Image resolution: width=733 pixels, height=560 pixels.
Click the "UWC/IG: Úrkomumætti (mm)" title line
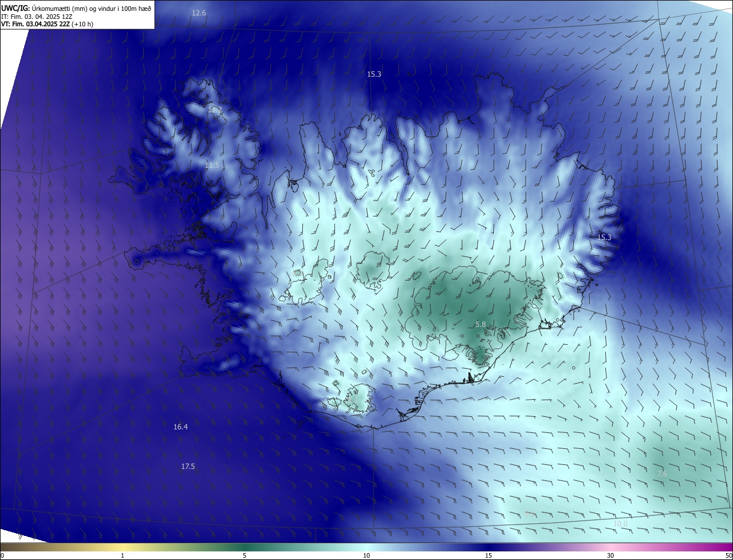click(x=76, y=8)
